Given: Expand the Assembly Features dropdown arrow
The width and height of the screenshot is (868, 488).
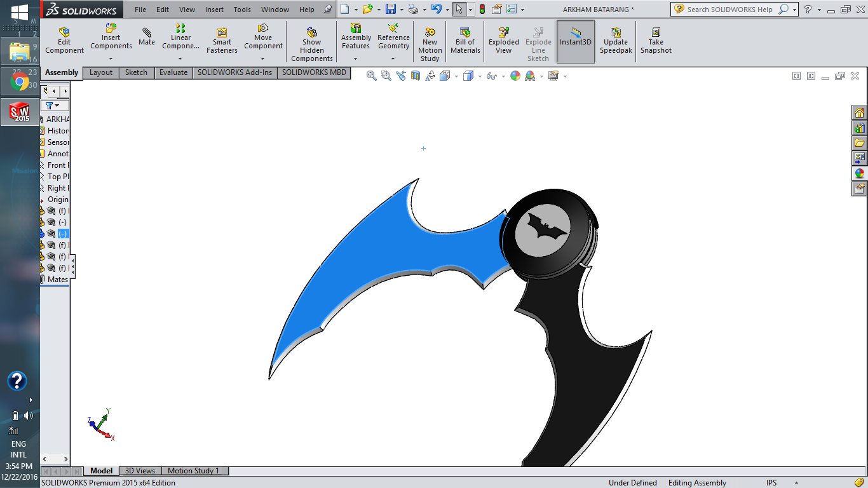Looking at the screenshot, I should coord(356,59).
